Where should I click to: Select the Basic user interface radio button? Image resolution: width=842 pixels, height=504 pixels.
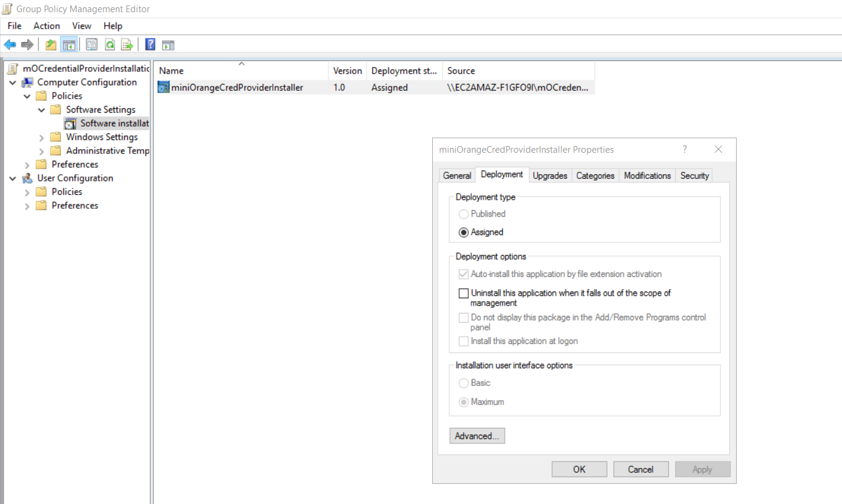point(464,383)
